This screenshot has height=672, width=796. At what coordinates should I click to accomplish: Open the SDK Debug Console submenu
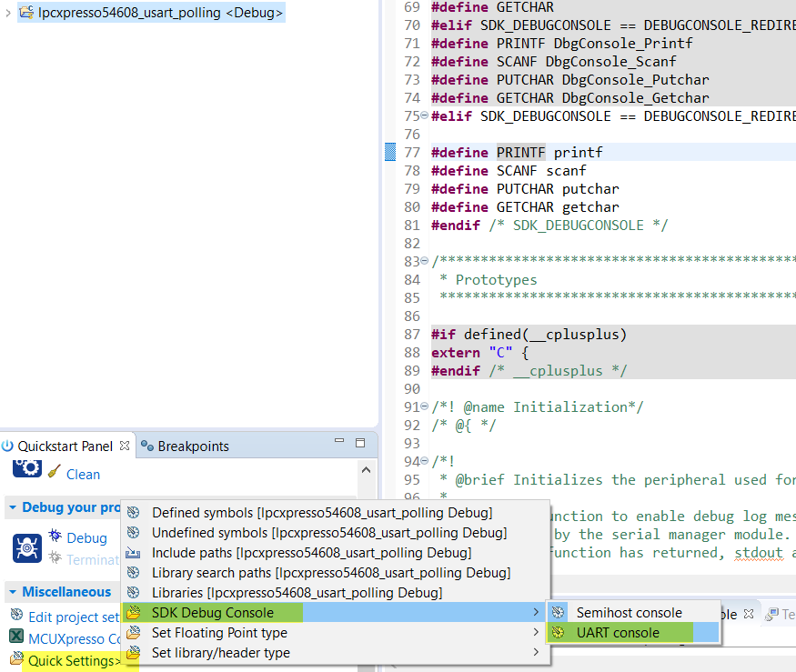(336, 613)
